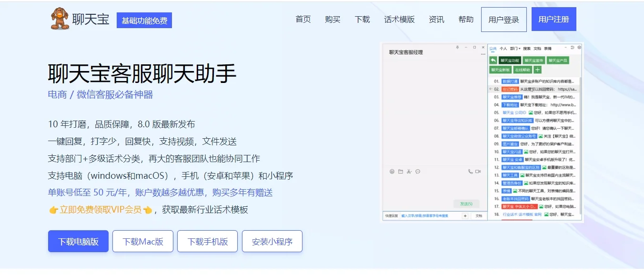Click the green back arrow button in preview
The image size is (644, 276).
point(493,60)
